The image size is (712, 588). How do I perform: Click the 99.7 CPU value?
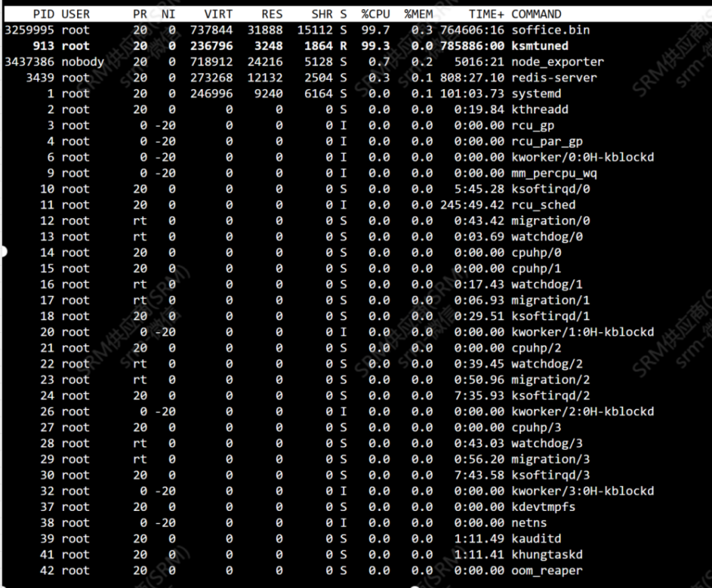point(375,30)
